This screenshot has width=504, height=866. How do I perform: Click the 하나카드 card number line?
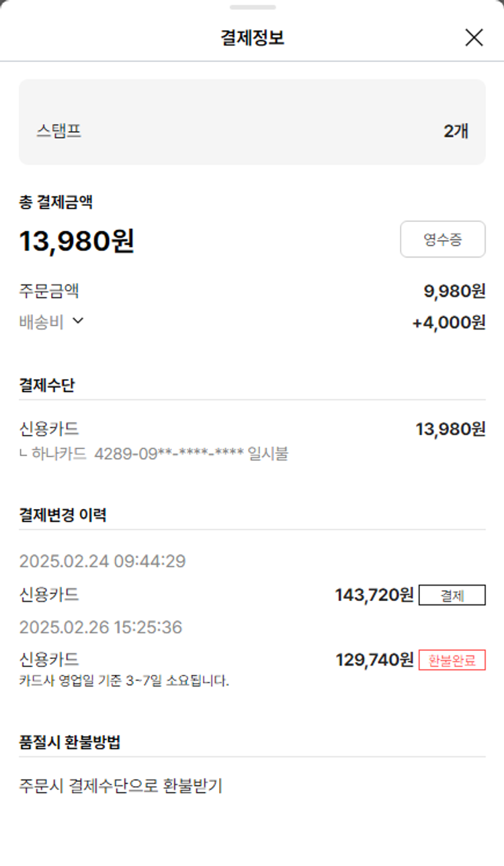155,454
